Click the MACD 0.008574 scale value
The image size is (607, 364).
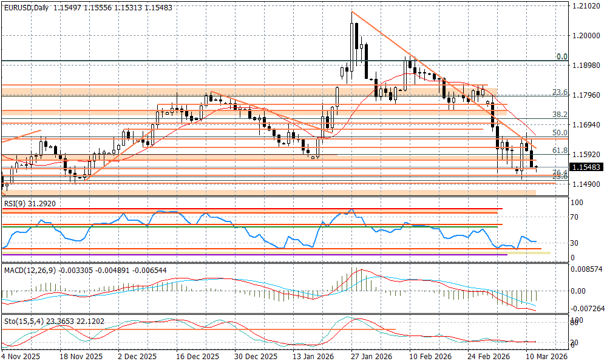(x=586, y=268)
